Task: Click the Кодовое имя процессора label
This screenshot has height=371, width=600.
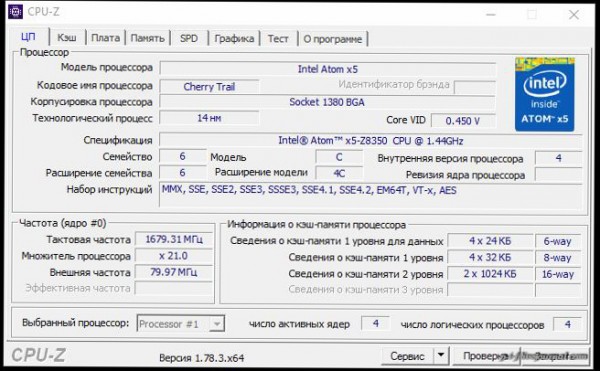Action: [x=95, y=85]
